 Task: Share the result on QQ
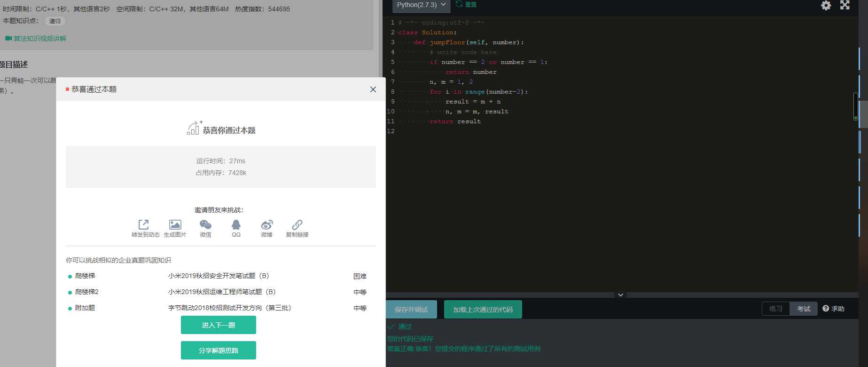[x=236, y=225]
